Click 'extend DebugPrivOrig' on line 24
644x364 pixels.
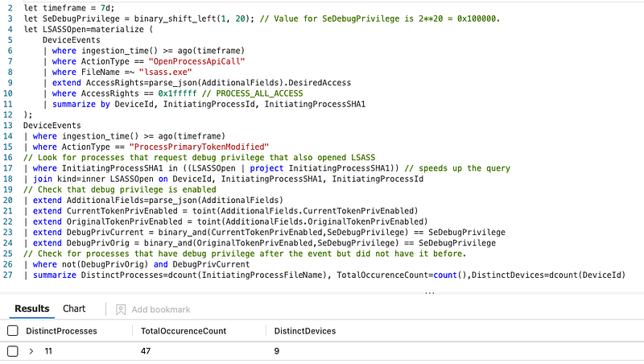pyautogui.click(x=81, y=243)
